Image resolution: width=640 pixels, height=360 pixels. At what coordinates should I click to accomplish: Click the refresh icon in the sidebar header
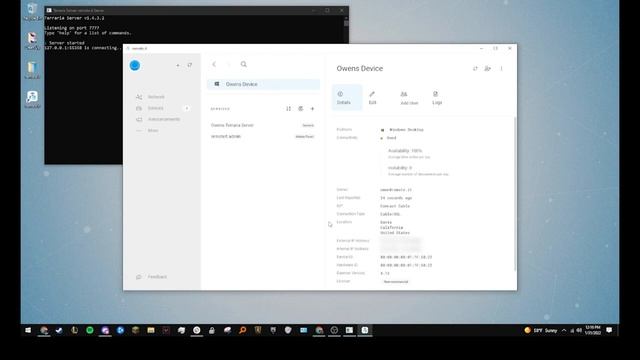190,65
